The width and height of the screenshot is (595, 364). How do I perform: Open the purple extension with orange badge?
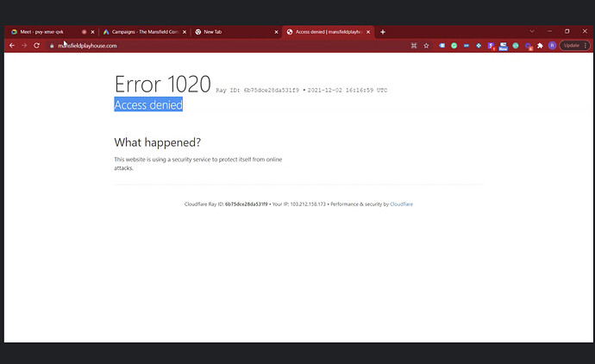[x=529, y=47]
